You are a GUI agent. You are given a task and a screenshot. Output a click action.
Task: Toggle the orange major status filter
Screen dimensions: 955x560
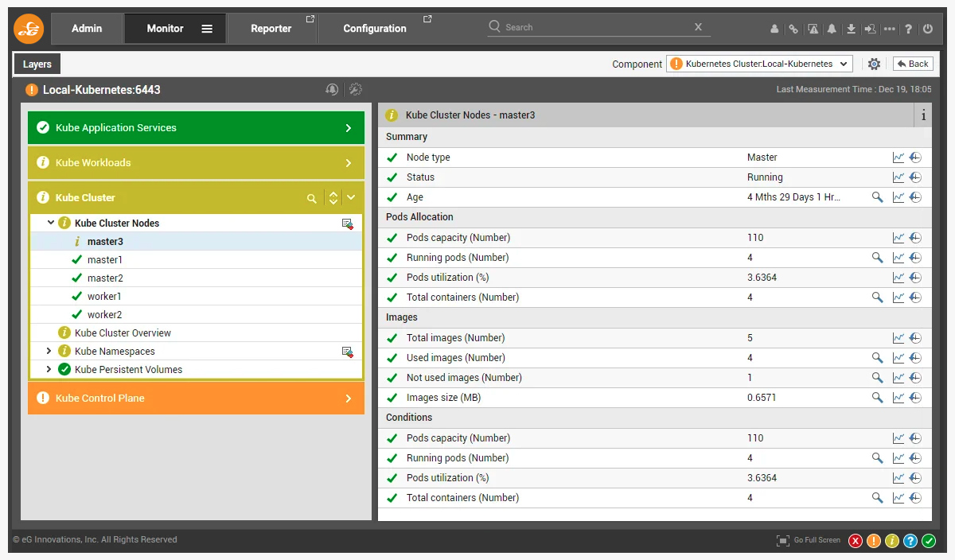(x=874, y=541)
